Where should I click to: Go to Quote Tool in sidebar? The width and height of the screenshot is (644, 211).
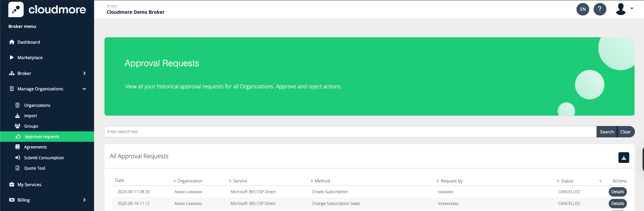(34, 168)
